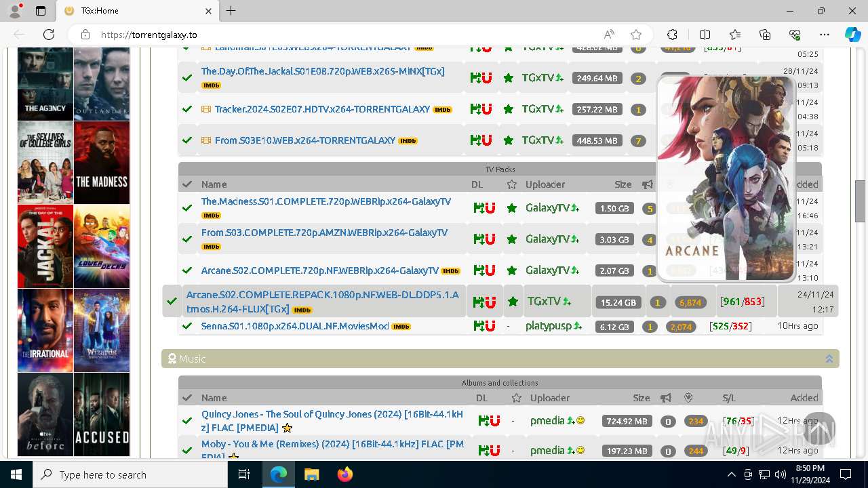
Task: Sort TV Packs table by Uploader
Action: [x=545, y=184]
